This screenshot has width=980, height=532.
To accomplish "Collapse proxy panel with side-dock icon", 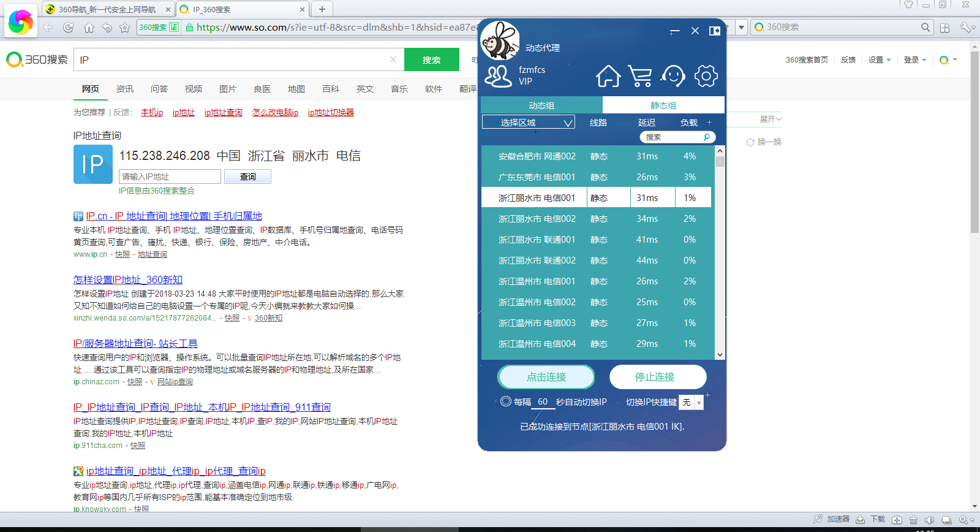I will (715, 31).
